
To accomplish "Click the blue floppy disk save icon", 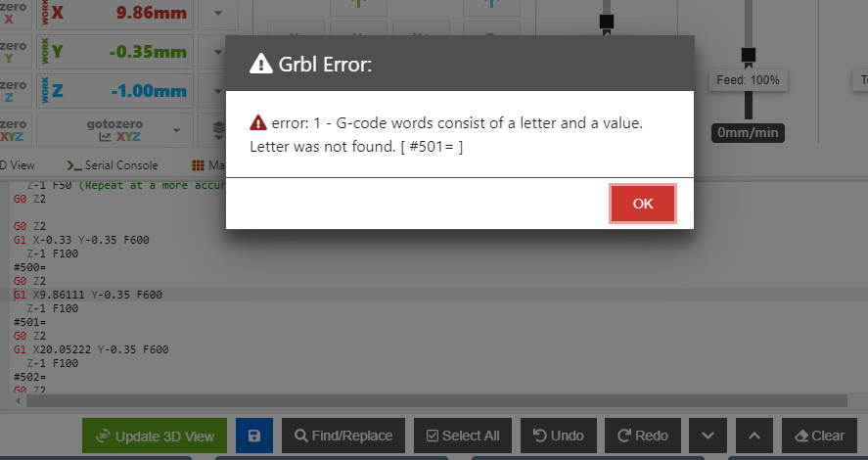I will pyautogui.click(x=254, y=436).
